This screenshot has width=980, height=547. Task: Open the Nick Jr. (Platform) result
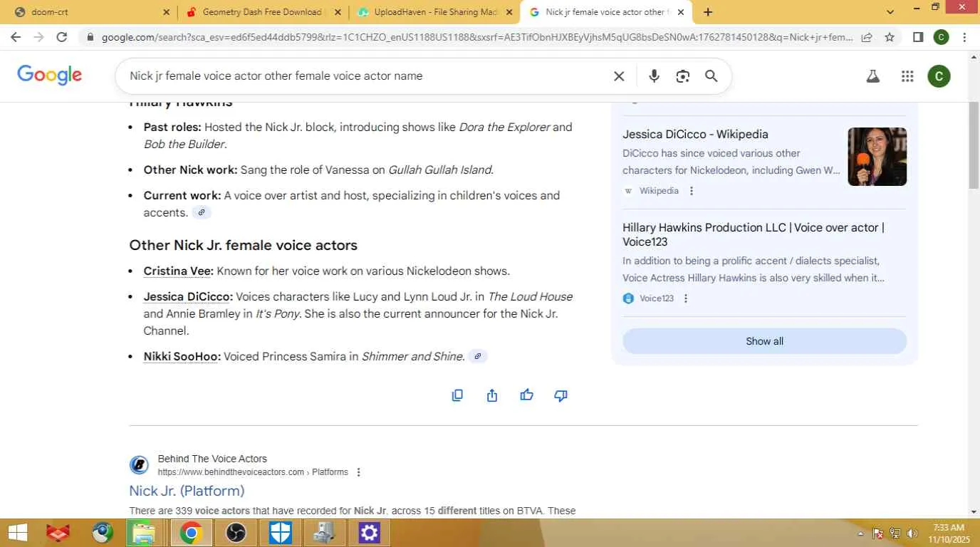(x=187, y=491)
